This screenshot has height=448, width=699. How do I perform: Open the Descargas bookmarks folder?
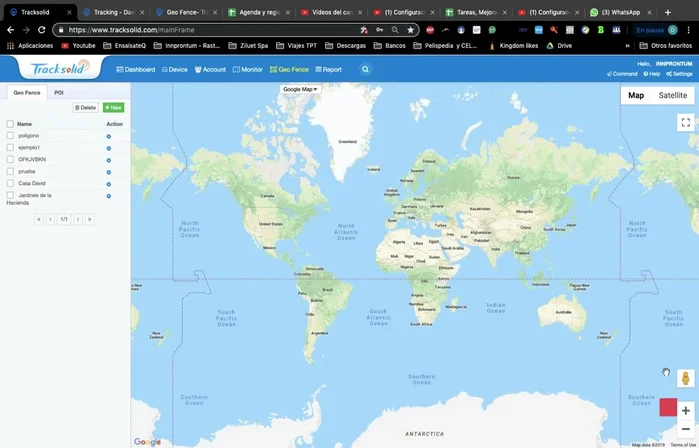(346, 45)
